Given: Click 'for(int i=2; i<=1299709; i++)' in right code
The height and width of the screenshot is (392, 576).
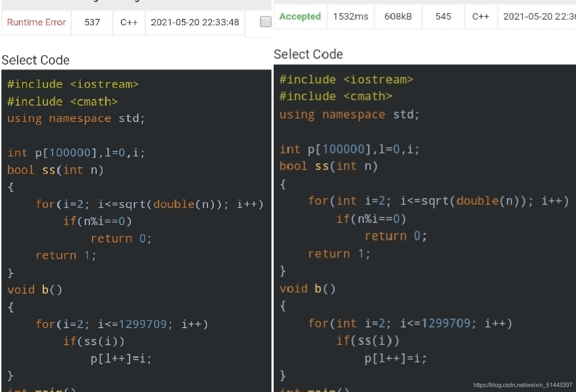Looking at the screenshot, I should point(410,323).
